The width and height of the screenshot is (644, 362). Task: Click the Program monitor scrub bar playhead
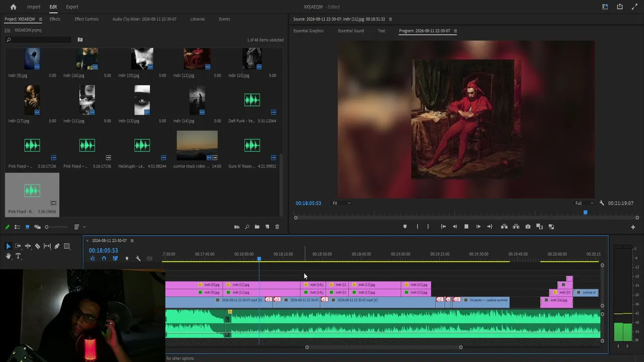(585, 213)
